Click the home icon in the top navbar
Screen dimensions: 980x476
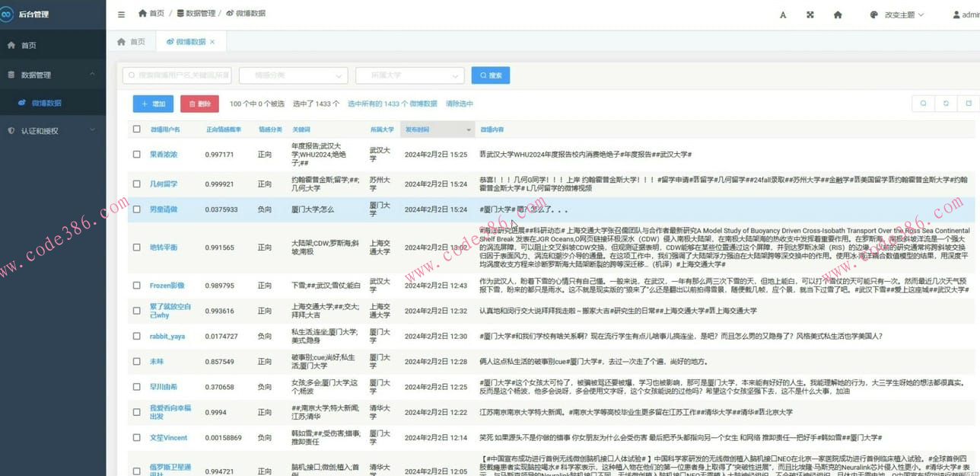pos(838,13)
